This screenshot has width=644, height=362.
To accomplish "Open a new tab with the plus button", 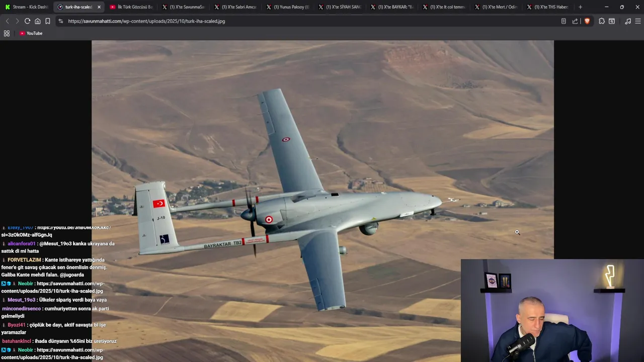I will 580,7.
